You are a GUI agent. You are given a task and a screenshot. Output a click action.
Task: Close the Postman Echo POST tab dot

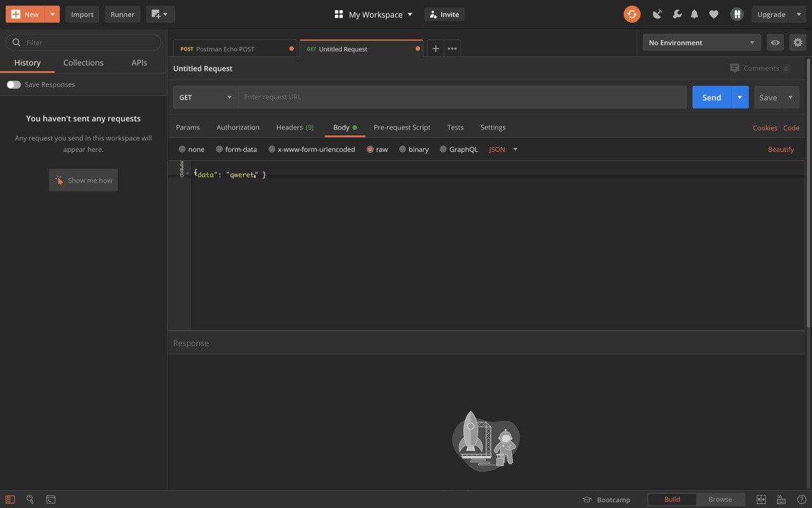click(x=291, y=49)
